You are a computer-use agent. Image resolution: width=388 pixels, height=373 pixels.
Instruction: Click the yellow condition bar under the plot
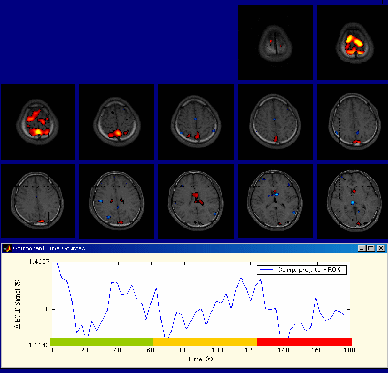click(205, 342)
